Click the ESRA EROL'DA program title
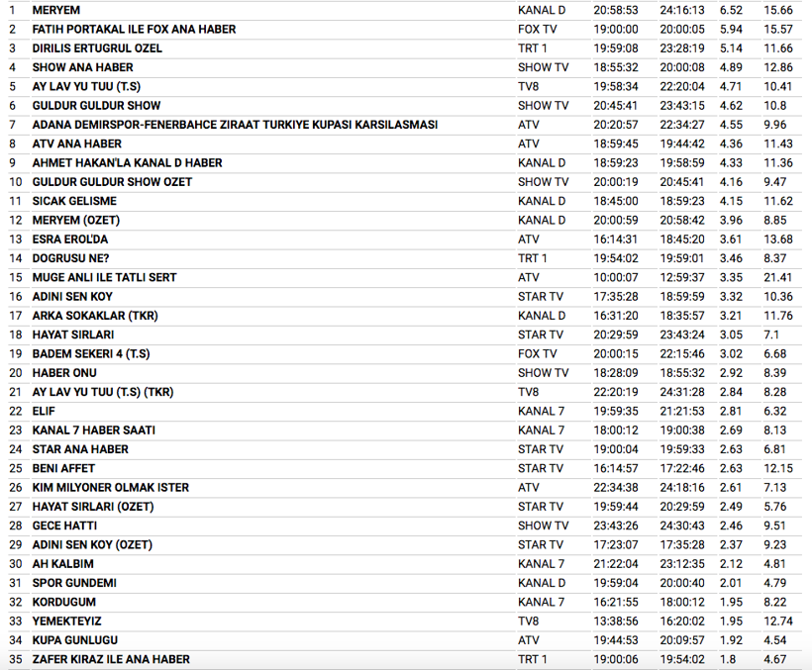This screenshot has width=812, height=670. click(70, 239)
